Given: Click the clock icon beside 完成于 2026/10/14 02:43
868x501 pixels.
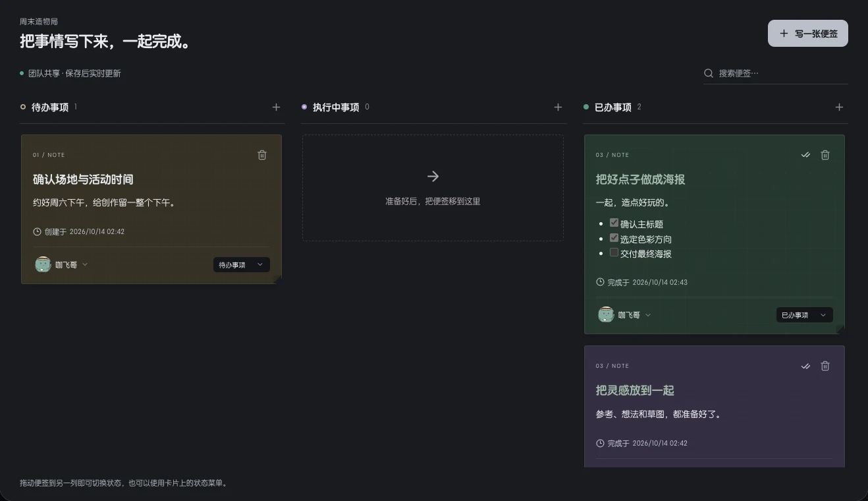Looking at the screenshot, I should click(x=600, y=282).
